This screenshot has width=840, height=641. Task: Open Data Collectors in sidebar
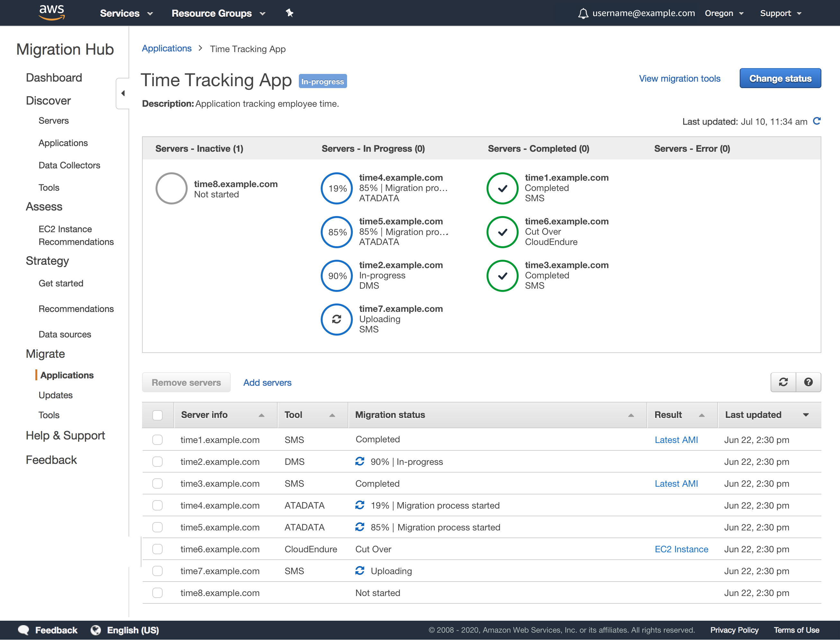(69, 165)
